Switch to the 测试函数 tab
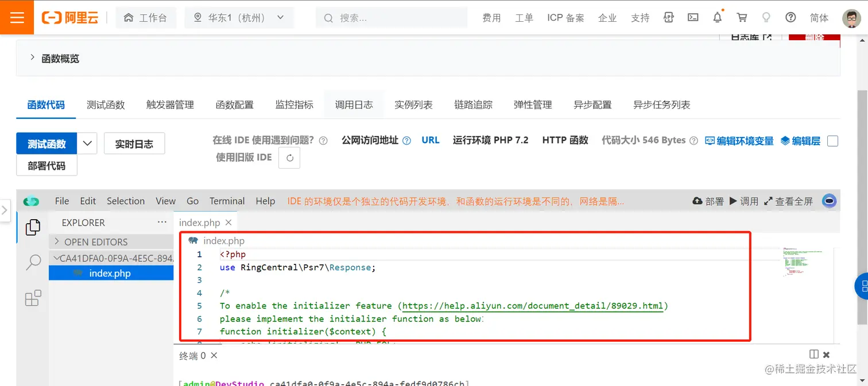Image resolution: width=868 pixels, height=386 pixels. [x=106, y=105]
